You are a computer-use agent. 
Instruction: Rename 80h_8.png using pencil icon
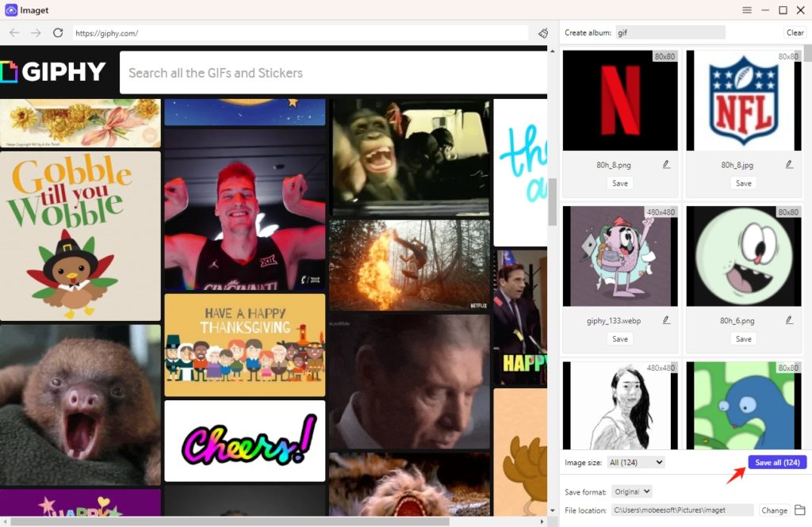point(666,165)
